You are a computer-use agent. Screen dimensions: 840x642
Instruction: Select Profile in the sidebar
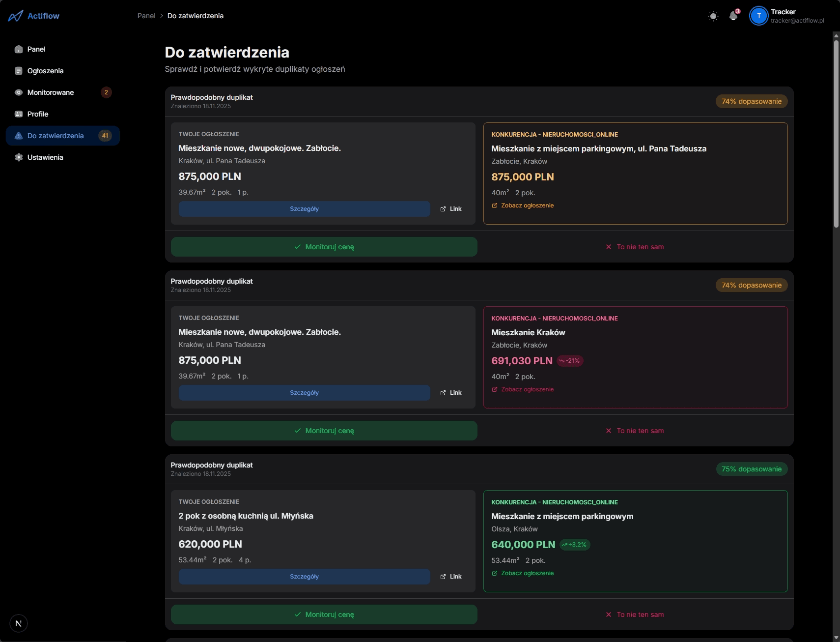click(19, 114)
